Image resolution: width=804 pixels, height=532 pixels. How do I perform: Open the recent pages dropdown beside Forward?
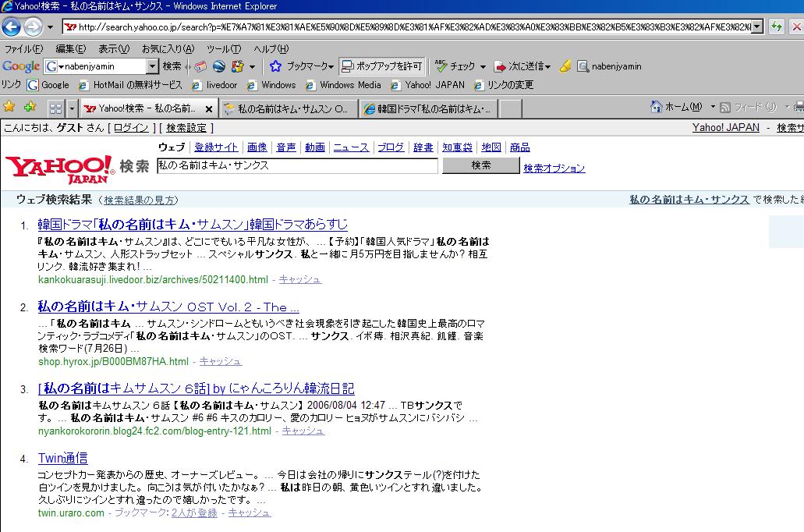[50, 27]
